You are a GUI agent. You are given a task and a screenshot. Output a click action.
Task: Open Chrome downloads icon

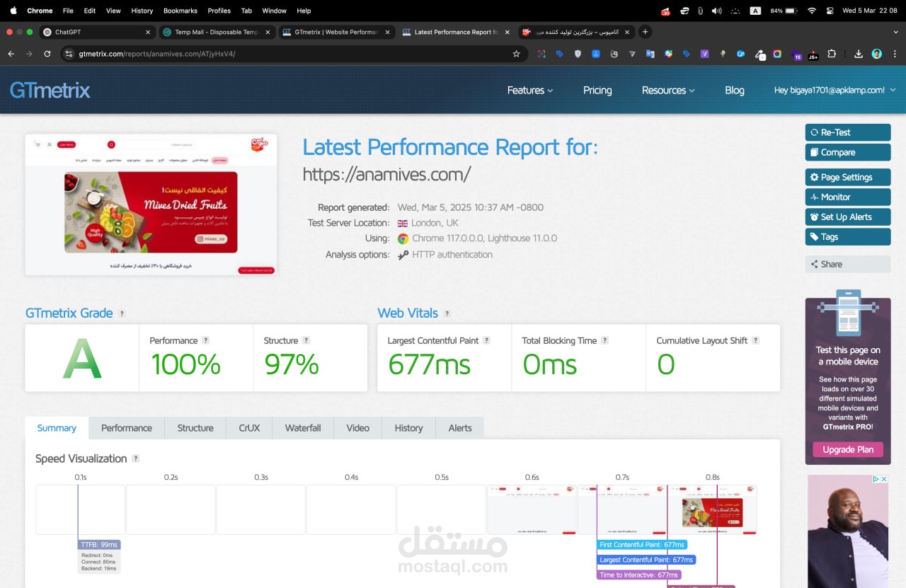coord(859,54)
